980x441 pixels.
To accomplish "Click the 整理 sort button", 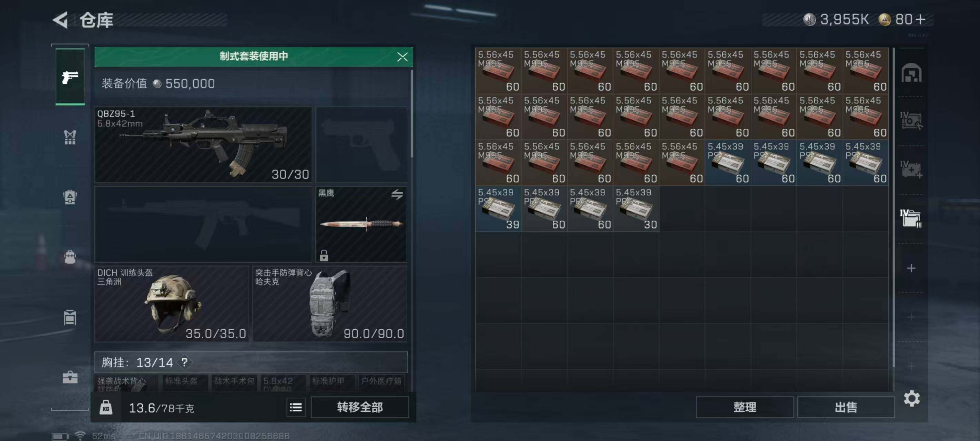I will pos(745,407).
